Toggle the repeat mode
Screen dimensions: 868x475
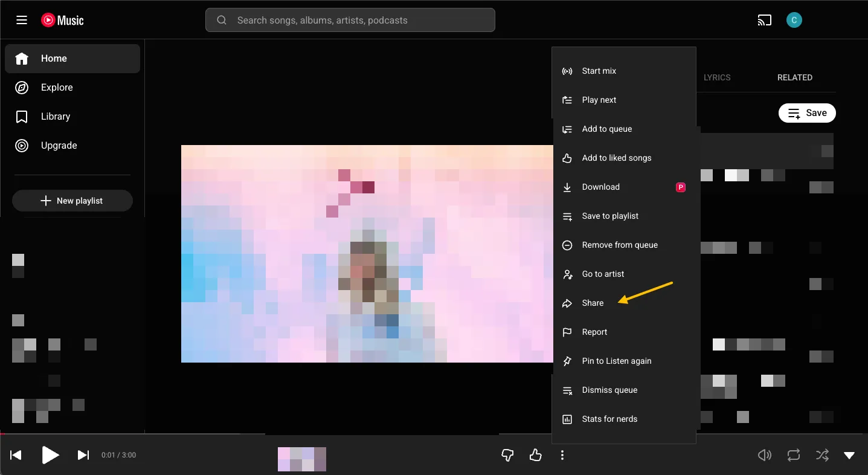(794, 455)
